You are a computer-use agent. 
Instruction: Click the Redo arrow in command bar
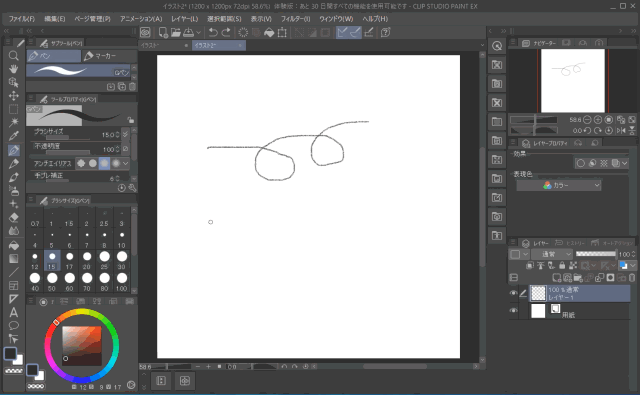point(226,32)
